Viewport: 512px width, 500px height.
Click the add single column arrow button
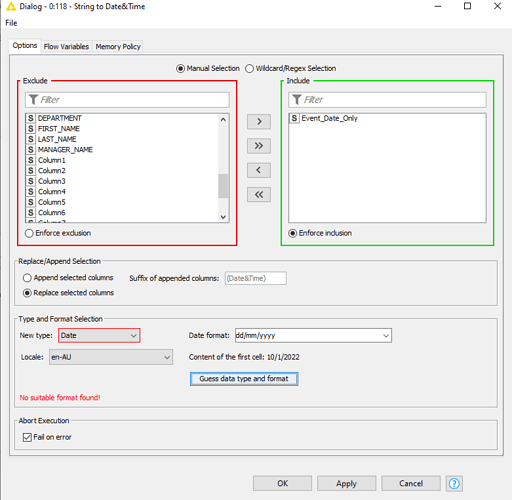point(259,122)
